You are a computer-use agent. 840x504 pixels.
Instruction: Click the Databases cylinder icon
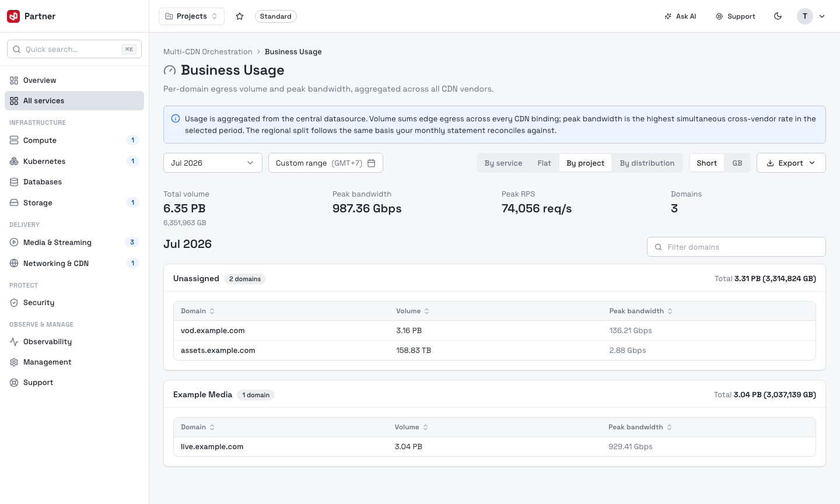[14, 182]
